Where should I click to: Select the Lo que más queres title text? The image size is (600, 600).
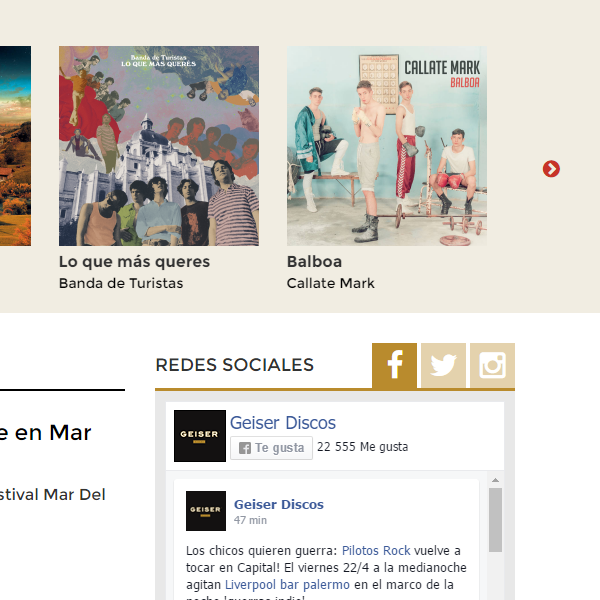tap(134, 262)
